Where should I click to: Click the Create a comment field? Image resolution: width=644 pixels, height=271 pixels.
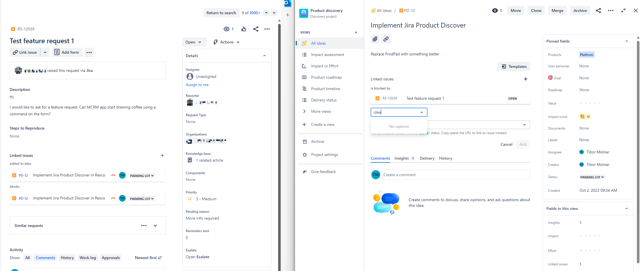click(x=456, y=175)
